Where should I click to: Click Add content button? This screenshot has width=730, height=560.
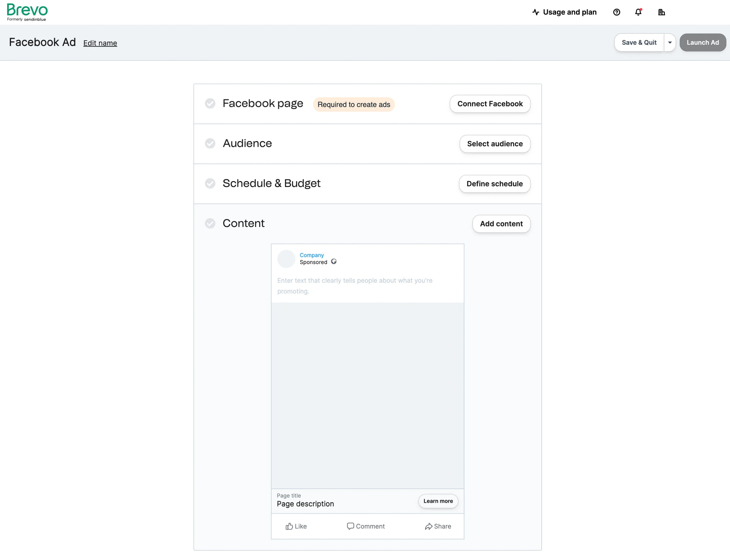pos(501,224)
